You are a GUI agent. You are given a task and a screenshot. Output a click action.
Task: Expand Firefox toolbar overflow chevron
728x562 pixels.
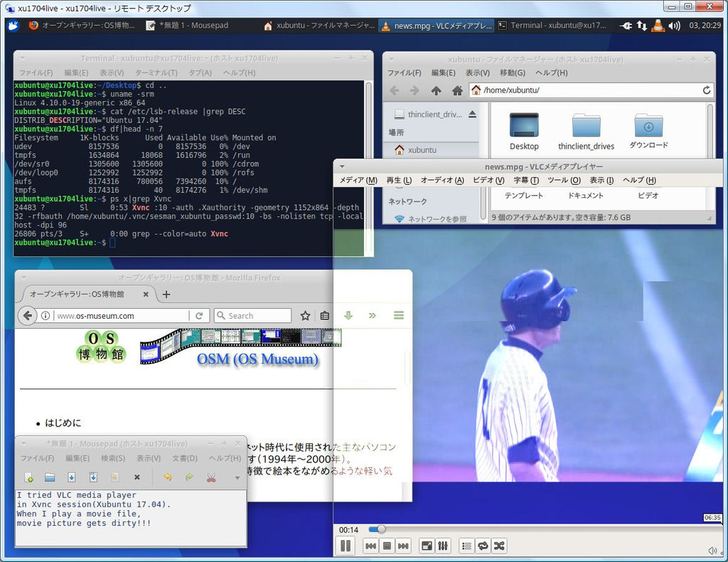[372, 316]
